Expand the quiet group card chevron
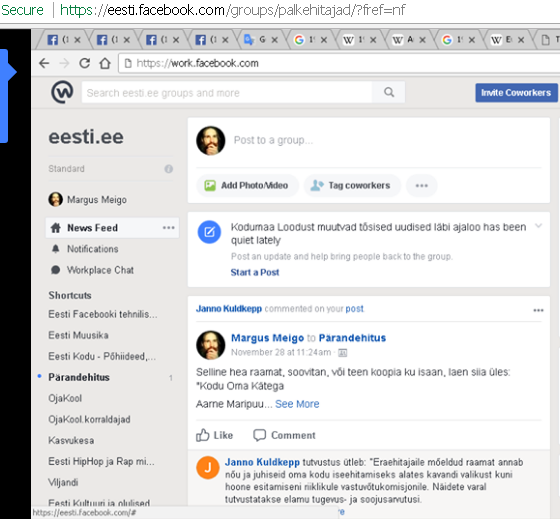Image resolution: width=560 pixels, height=519 pixels. point(538,226)
